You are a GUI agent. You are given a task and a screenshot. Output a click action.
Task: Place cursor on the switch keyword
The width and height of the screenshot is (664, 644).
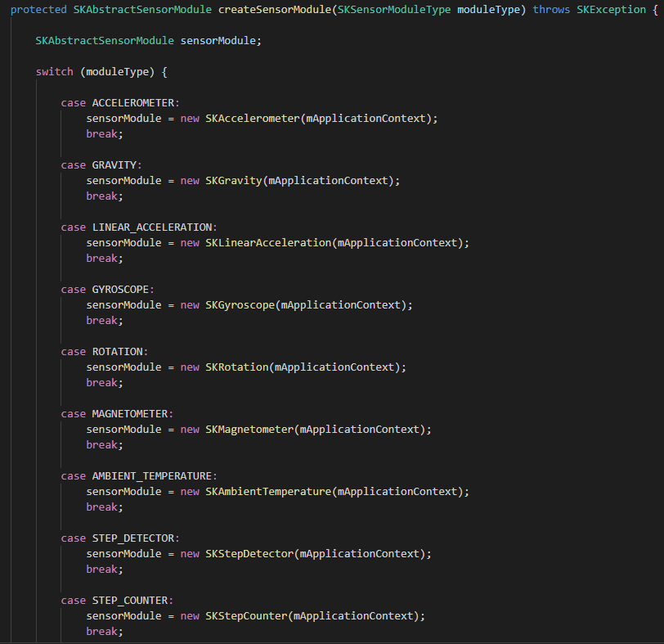point(55,72)
